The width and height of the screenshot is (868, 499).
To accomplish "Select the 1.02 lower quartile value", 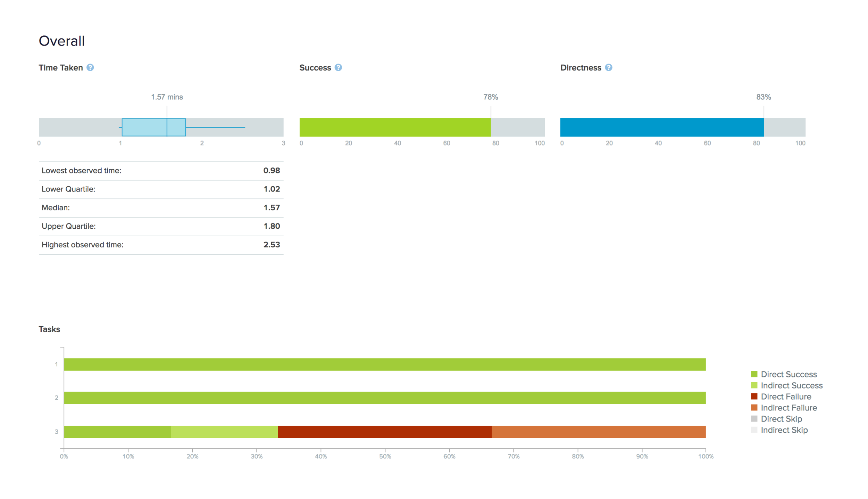I will (272, 189).
